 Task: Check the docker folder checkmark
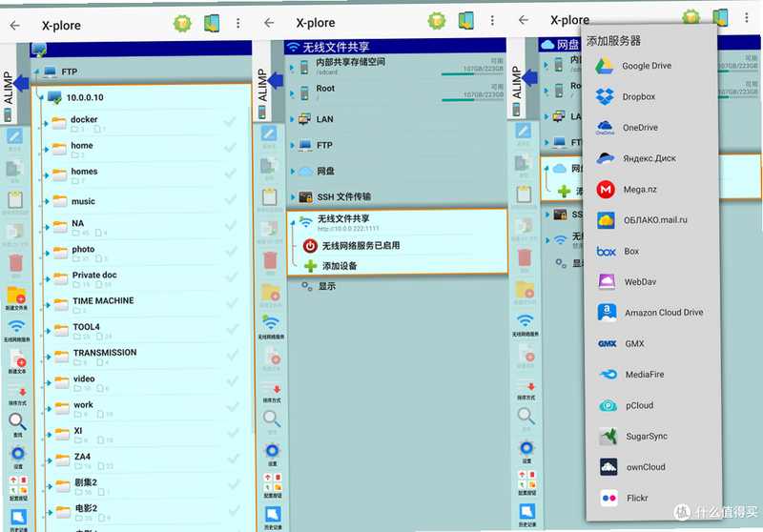pos(230,122)
